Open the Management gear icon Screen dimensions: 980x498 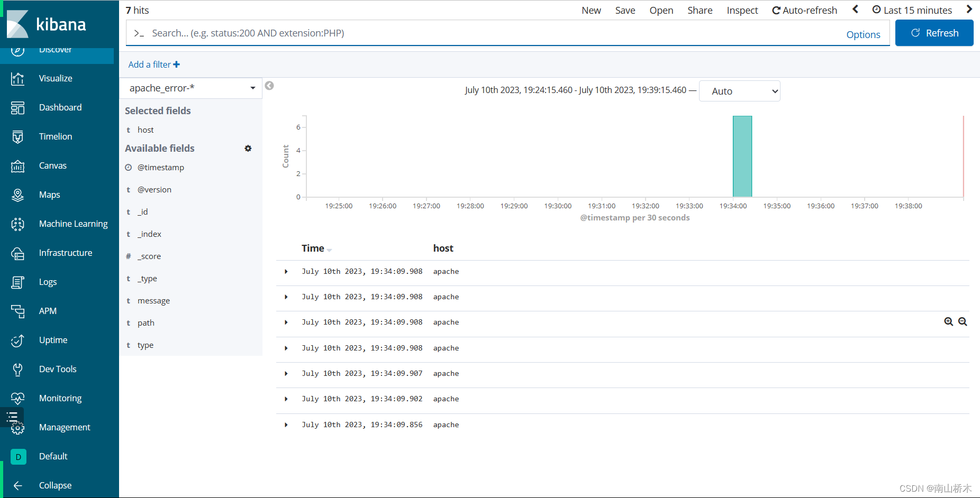[18, 429]
